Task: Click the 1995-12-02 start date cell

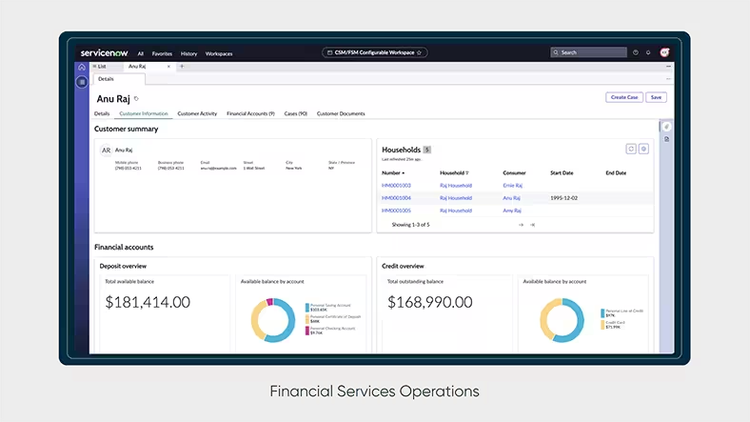Action: click(564, 198)
